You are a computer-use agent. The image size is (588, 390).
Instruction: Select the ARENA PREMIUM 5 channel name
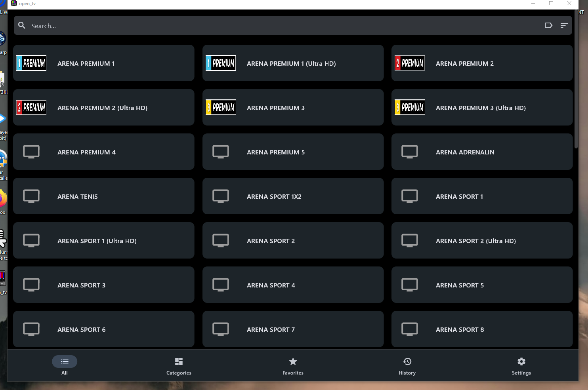[276, 152]
